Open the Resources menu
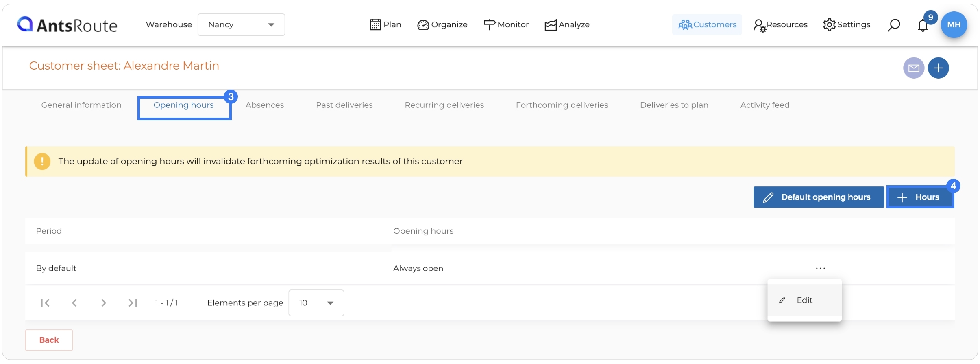 pos(780,25)
